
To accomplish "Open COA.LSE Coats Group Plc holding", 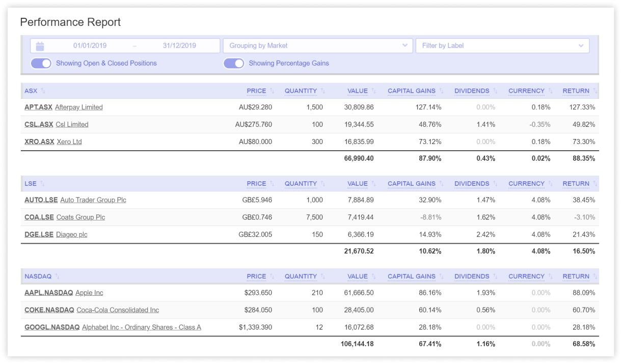I will pos(65,217).
